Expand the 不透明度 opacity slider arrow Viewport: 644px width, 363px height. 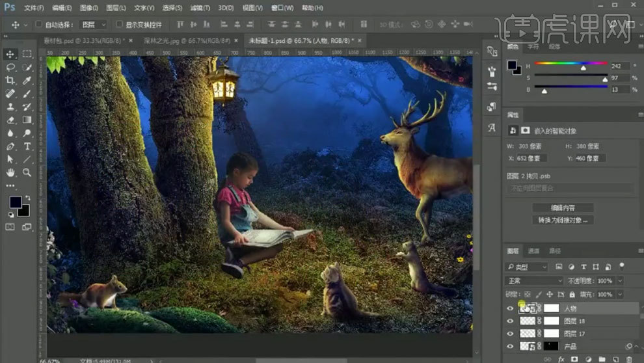tap(620, 281)
